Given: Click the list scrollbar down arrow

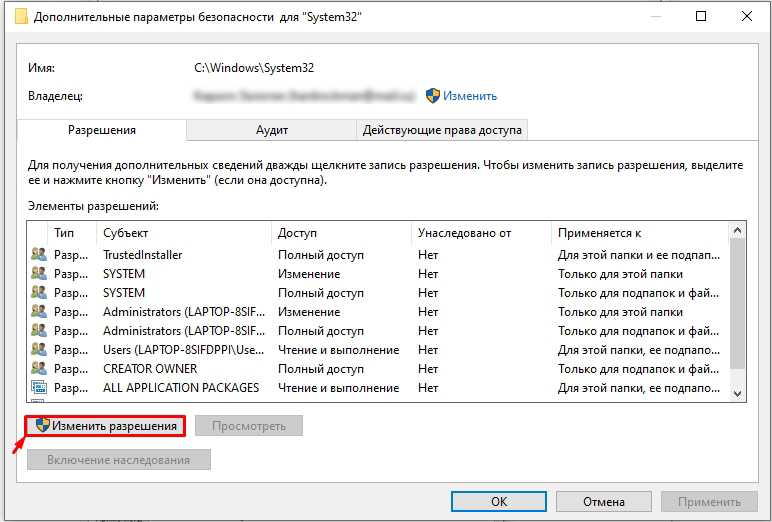Looking at the screenshot, I should click(737, 393).
